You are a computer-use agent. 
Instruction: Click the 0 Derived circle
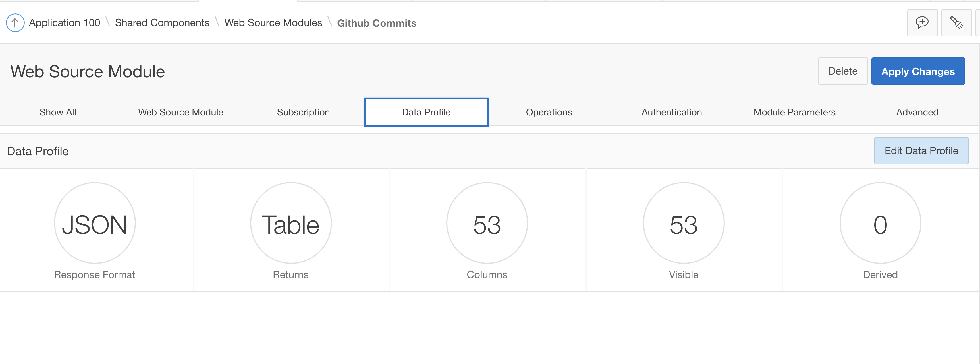click(x=880, y=224)
